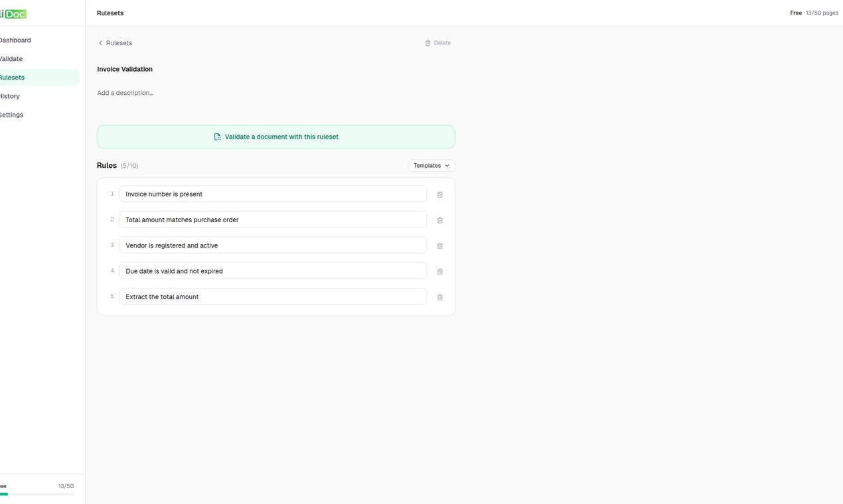Click trash icon next to "Extract the total amount"
Image resolution: width=843 pixels, height=504 pixels.
click(x=439, y=296)
